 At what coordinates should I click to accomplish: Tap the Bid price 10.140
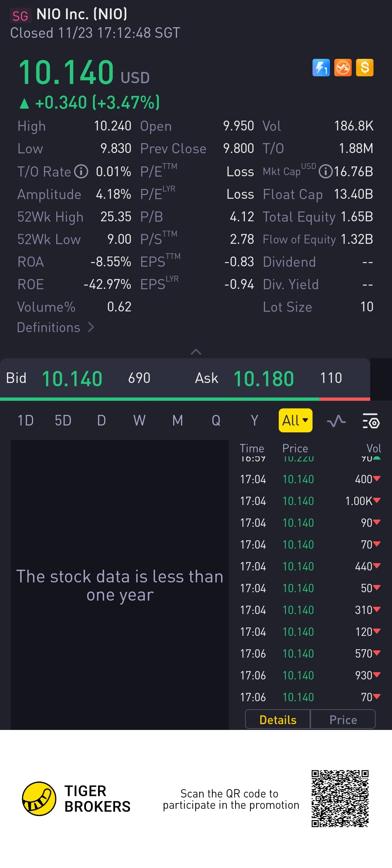tap(72, 379)
